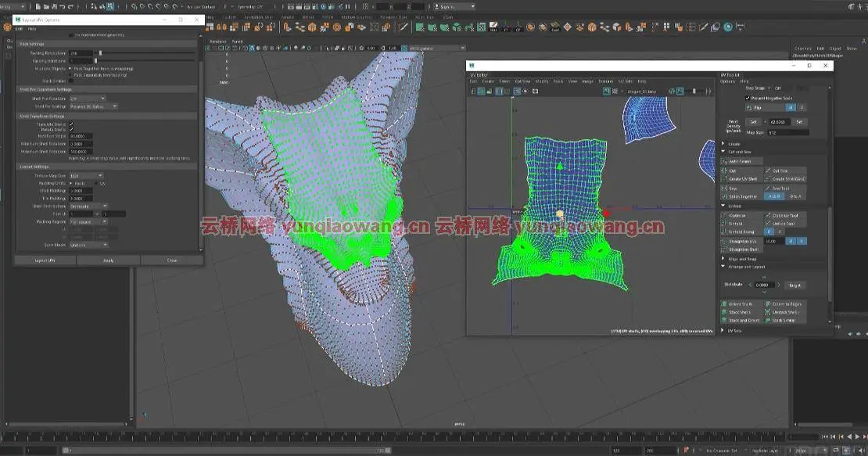The height and width of the screenshot is (456, 868).
Task: Click Stack and Orient tool
Action: pos(741,321)
